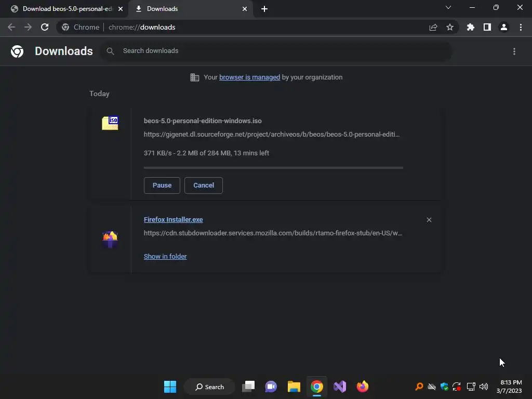Open the volume speaker tray icon
532x399 pixels.
click(484, 387)
